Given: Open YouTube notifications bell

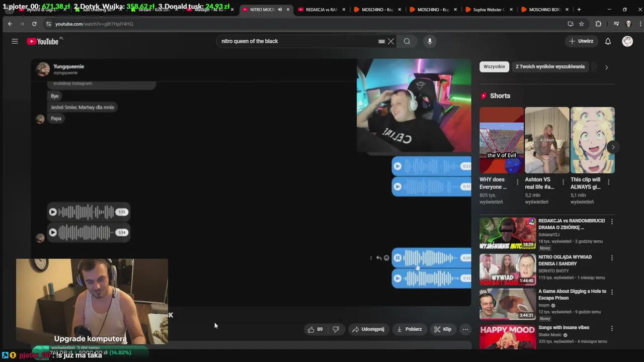Looking at the screenshot, I should click(x=608, y=41).
